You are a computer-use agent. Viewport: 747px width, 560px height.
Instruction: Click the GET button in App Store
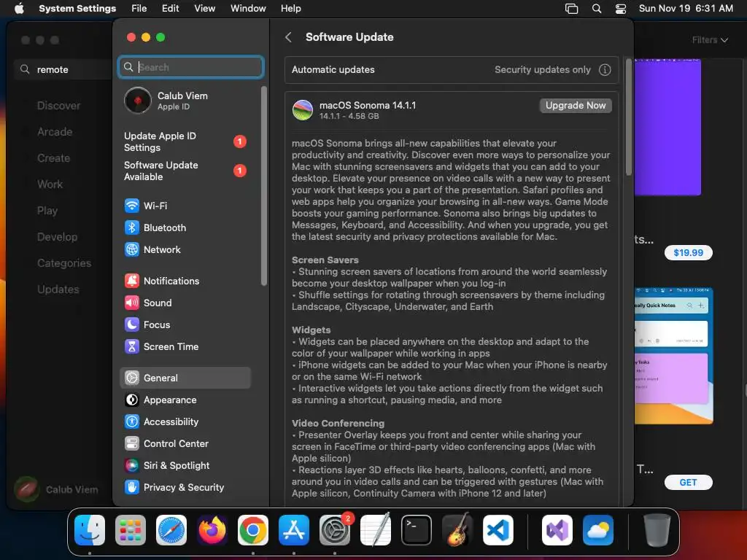pos(688,483)
